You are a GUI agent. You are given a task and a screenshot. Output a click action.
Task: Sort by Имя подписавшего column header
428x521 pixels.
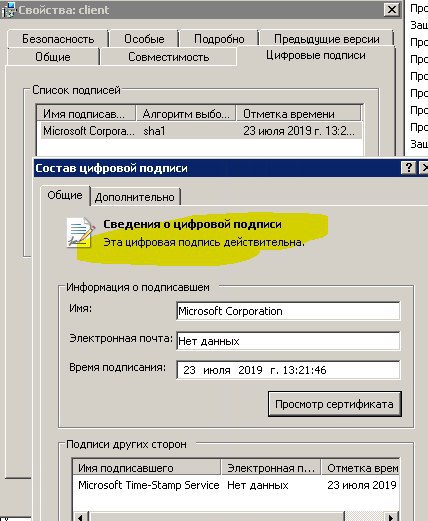point(147,468)
